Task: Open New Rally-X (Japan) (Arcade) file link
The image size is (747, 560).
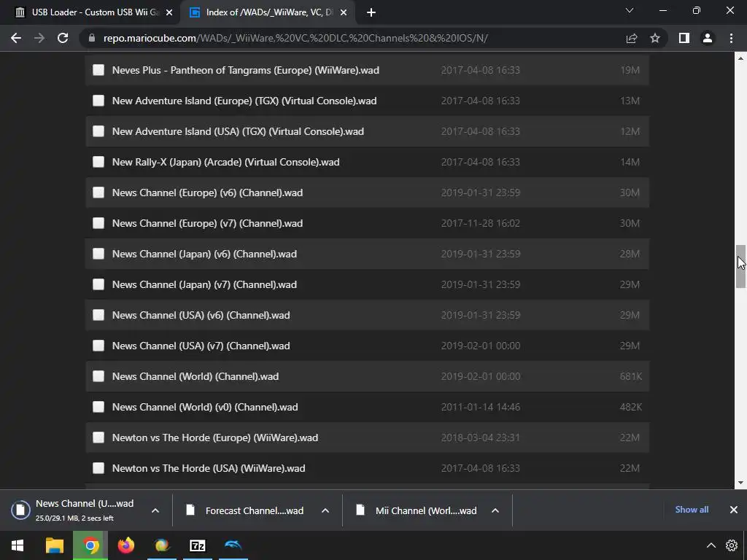Action: click(x=226, y=162)
